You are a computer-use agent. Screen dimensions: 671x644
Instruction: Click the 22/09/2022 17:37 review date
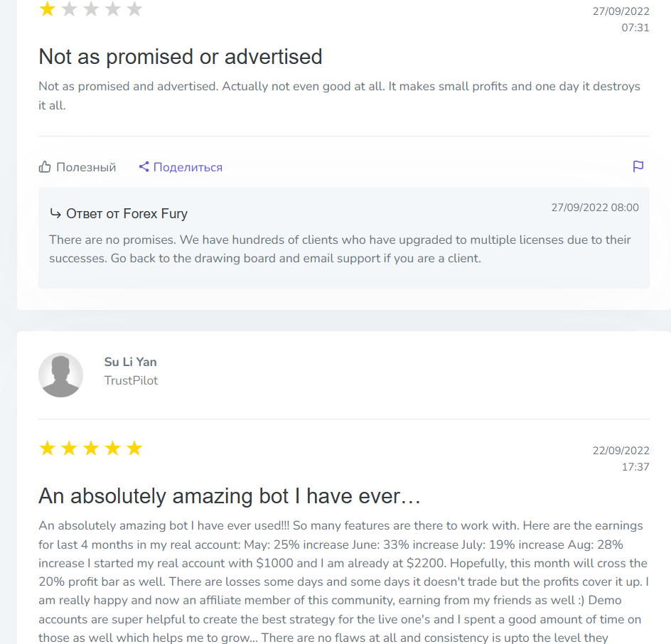621,458
